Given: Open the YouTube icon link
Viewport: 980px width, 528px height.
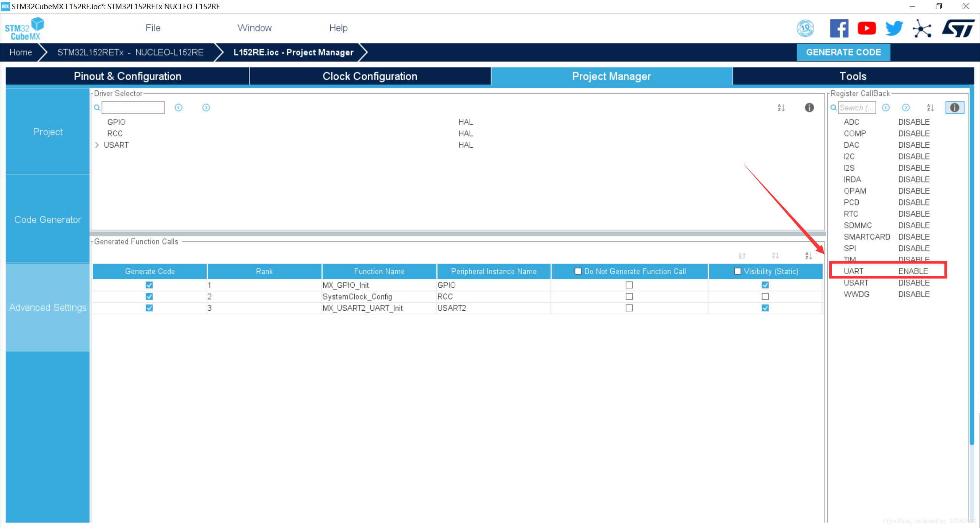Looking at the screenshot, I should coord(866,28).
